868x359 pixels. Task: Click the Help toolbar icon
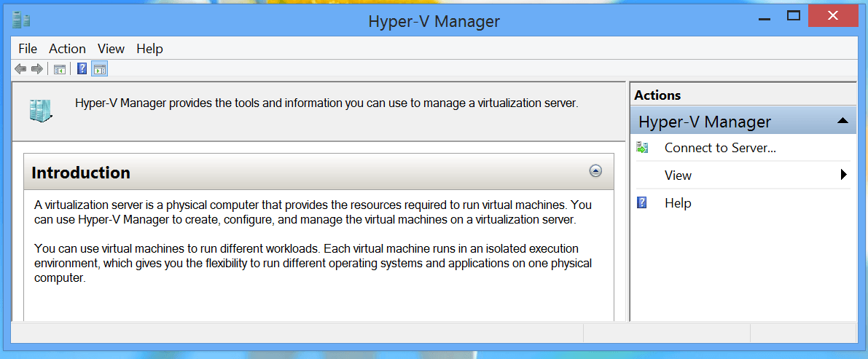pos(82,69)
